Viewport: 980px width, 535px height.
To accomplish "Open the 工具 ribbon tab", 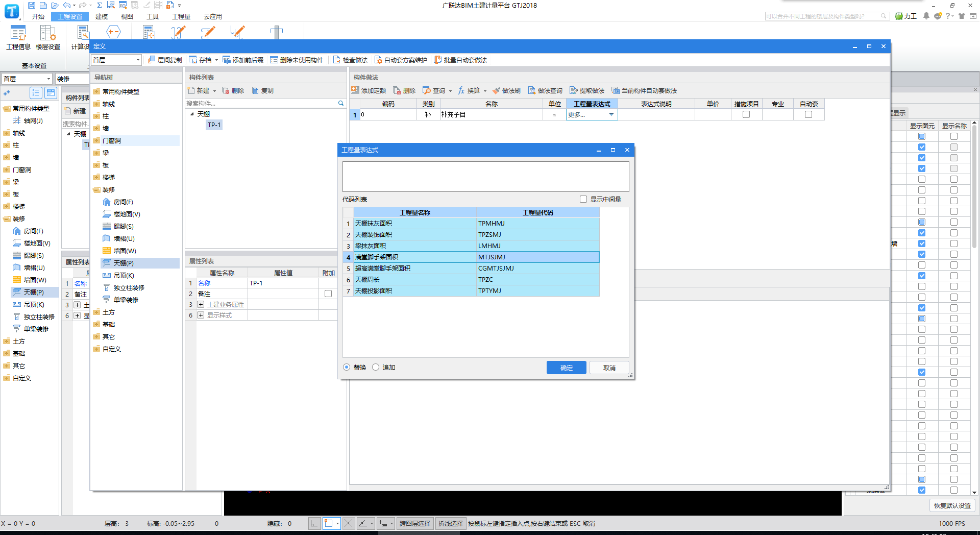I will point(153,16).
